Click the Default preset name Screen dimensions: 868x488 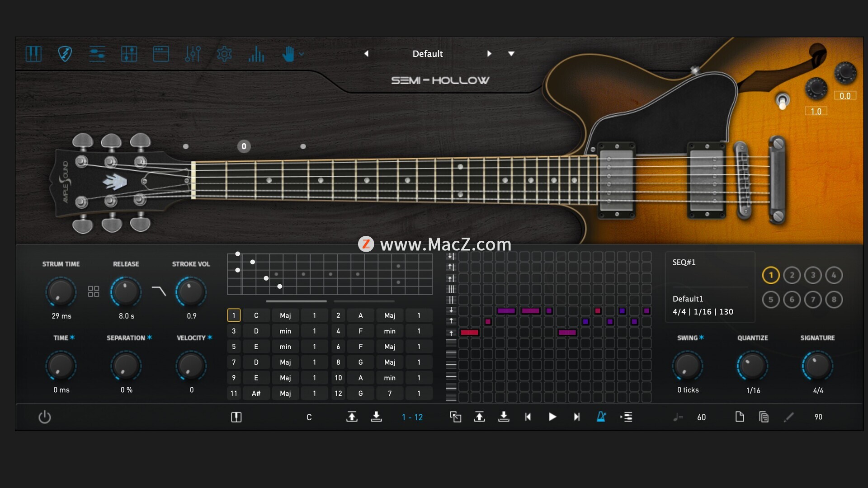pos(428,54)
